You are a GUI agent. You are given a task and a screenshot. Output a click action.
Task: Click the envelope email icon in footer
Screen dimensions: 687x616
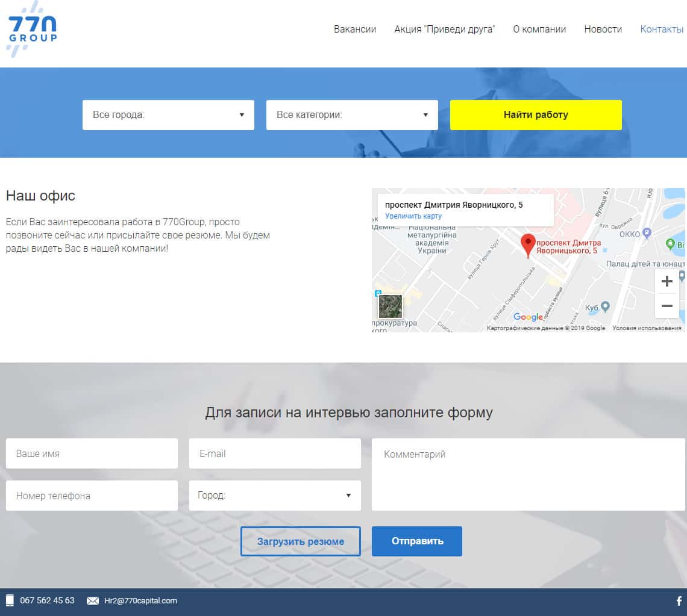(93, 600)
